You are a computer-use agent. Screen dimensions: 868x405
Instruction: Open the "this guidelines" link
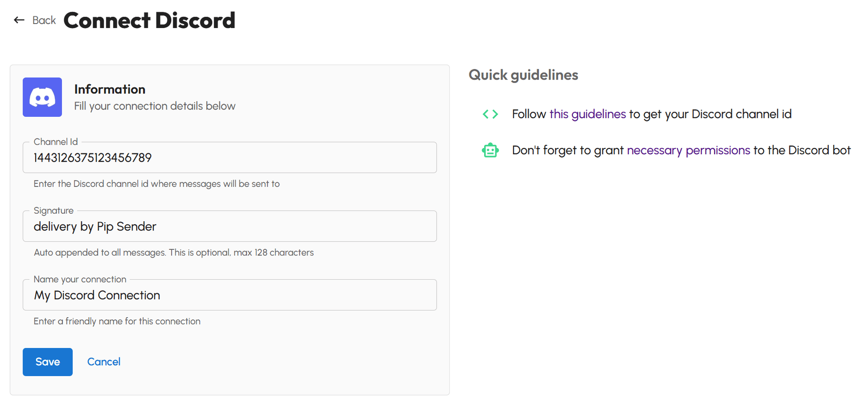click(x=587, y=114)
